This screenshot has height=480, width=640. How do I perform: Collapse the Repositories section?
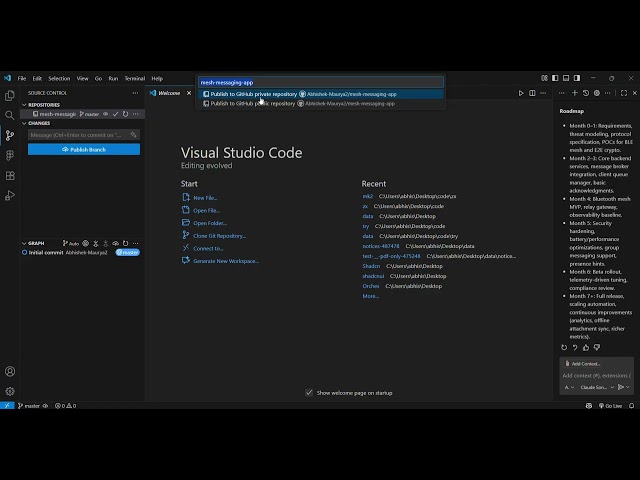(24, 105)
